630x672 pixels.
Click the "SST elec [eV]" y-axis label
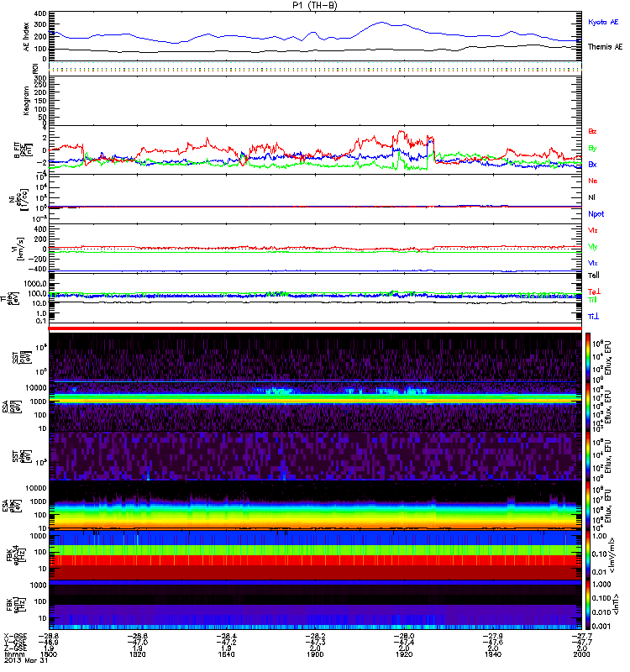[x=22, y=456]
